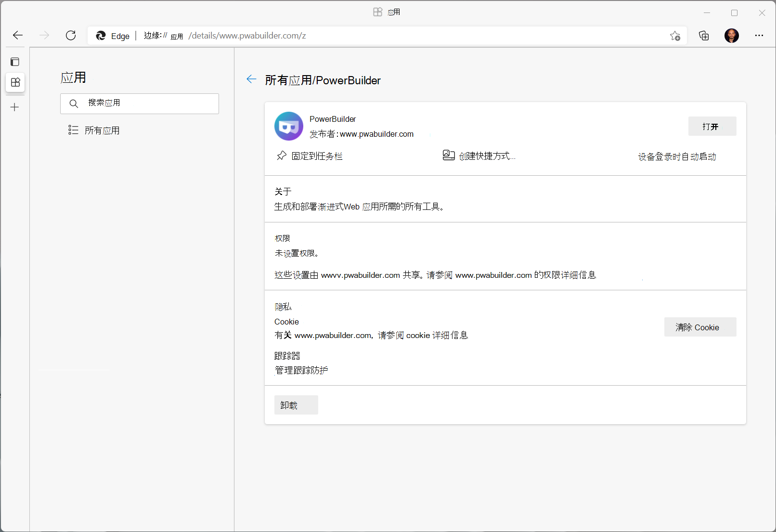Go back using the browser back arrow
The width and height of the screenshot is (776, 532).
18,35
